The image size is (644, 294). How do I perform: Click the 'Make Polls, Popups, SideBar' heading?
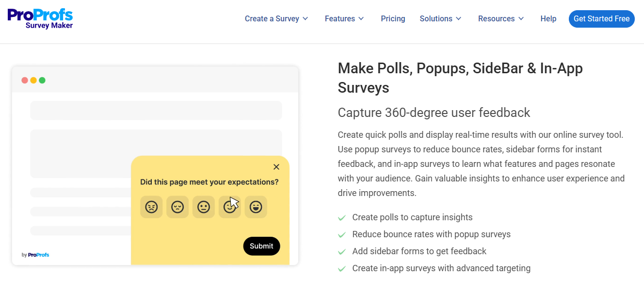point(460,78)
